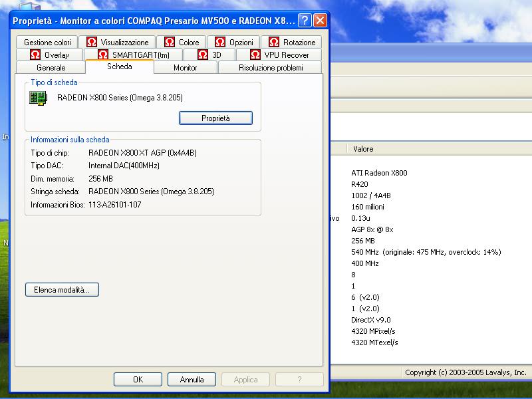Click the graphics card adapter icon
Screen dimensions: 532x399
[38, 98]
